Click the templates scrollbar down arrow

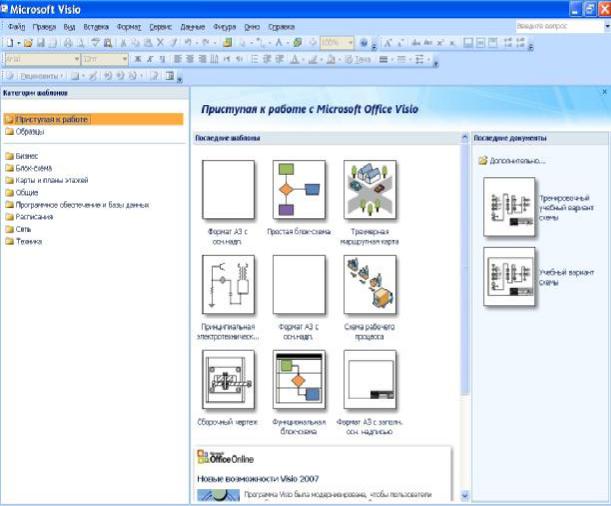(464, 495)
